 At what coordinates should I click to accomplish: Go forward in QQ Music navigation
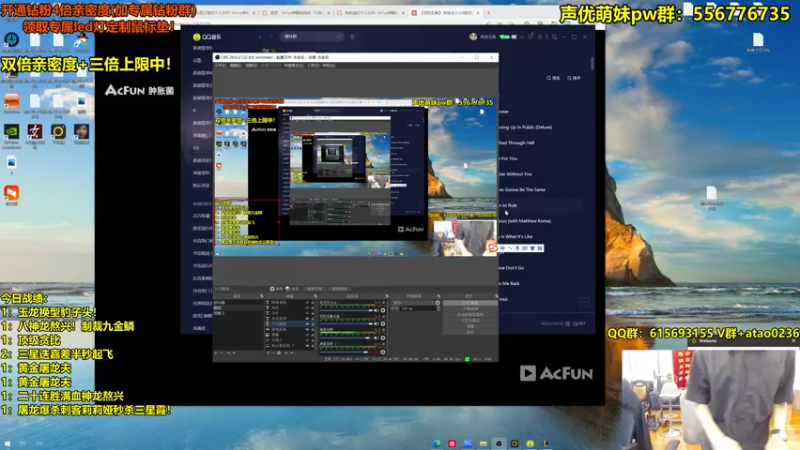pyautogui.click(x=271, y=37)
